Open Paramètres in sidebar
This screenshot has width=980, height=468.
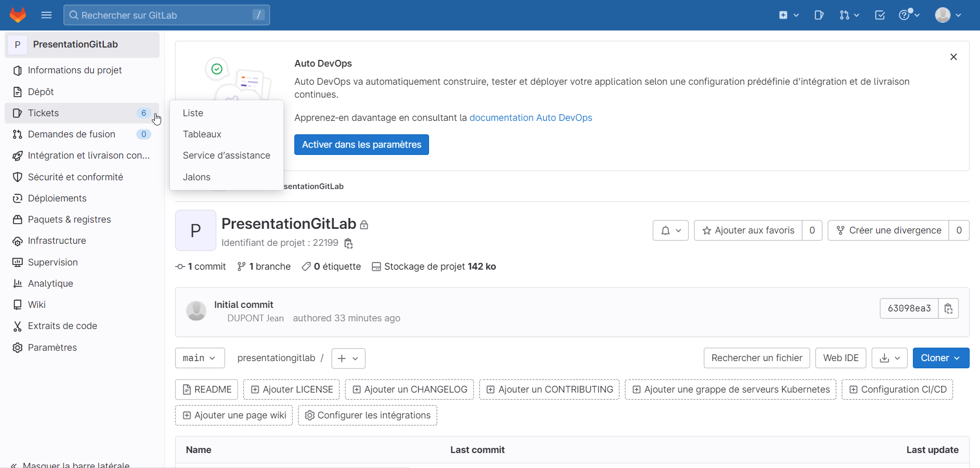(x=82, y=348)
